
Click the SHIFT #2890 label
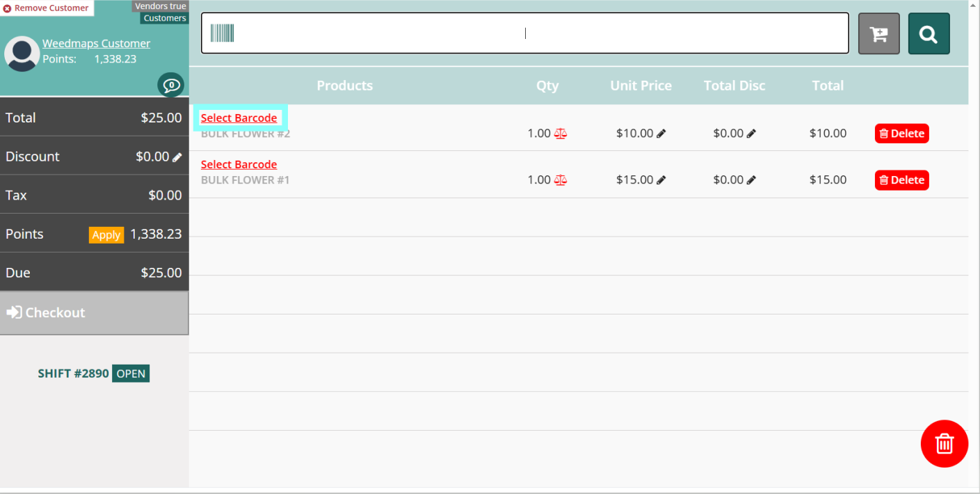point(73,374)
